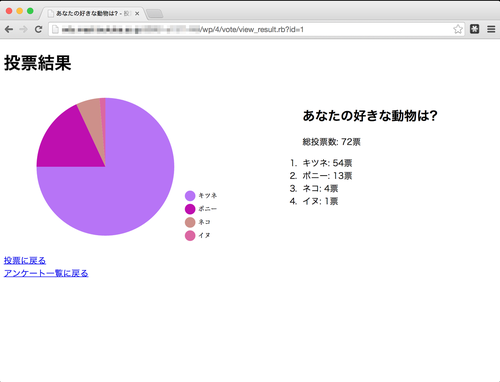Open the extension icon beside the address bar
Screen dimensions: 500x382
click(x=474, y=29)
